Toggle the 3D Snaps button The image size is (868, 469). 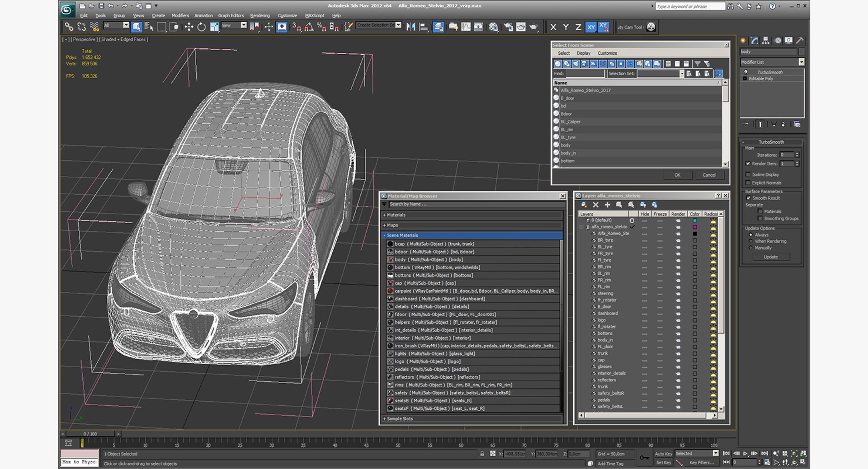(x=296, y=27)
